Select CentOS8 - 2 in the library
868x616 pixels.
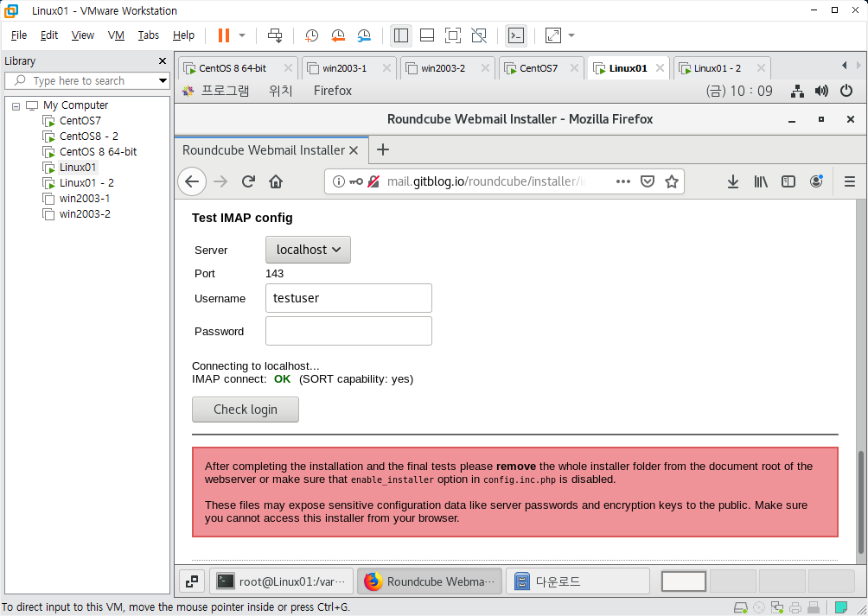pos(88,136)
